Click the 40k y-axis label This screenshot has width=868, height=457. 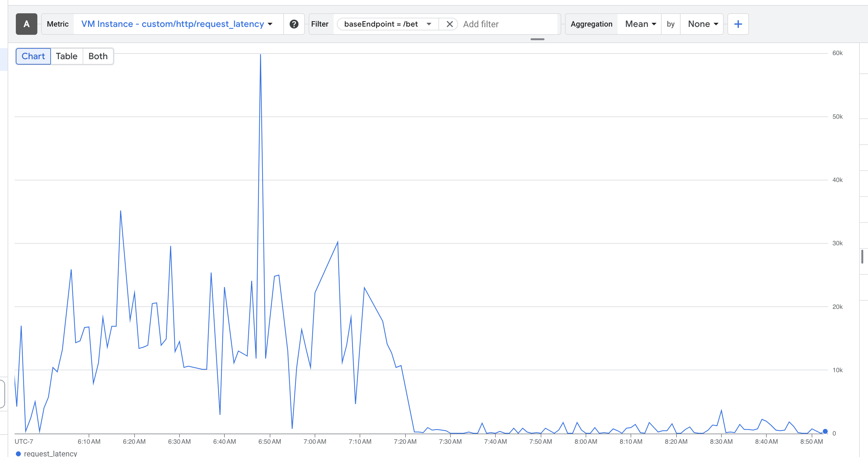point(837,180)
